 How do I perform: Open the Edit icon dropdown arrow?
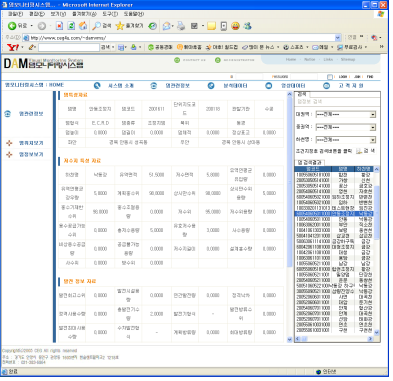coord(203,26)
